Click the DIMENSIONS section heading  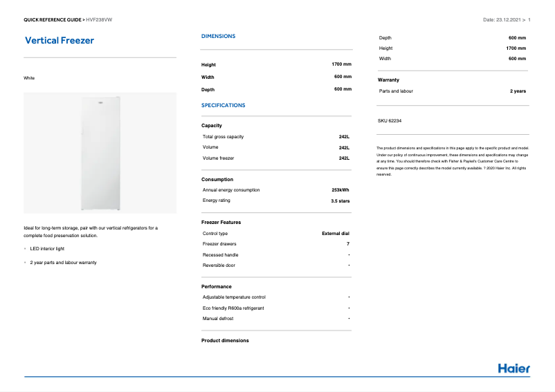[x=218, y=36]
